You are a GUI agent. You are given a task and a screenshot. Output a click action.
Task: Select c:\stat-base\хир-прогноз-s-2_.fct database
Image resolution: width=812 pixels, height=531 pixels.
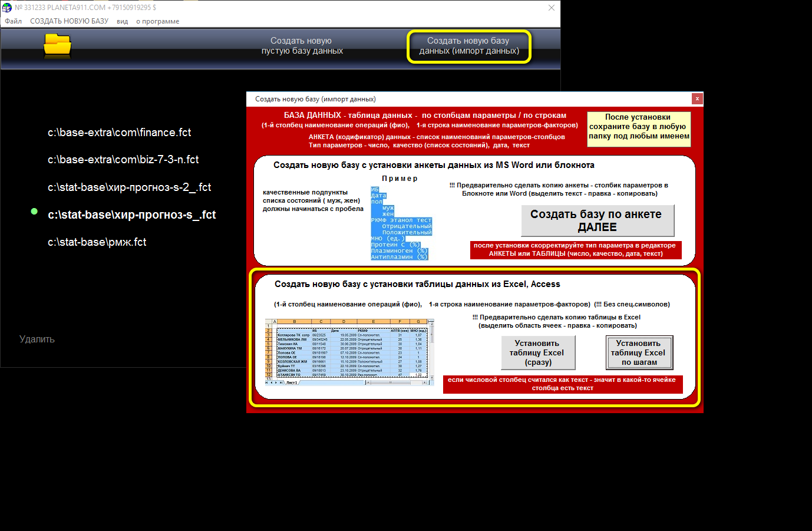pyautogui.click(x=129, y=187)
